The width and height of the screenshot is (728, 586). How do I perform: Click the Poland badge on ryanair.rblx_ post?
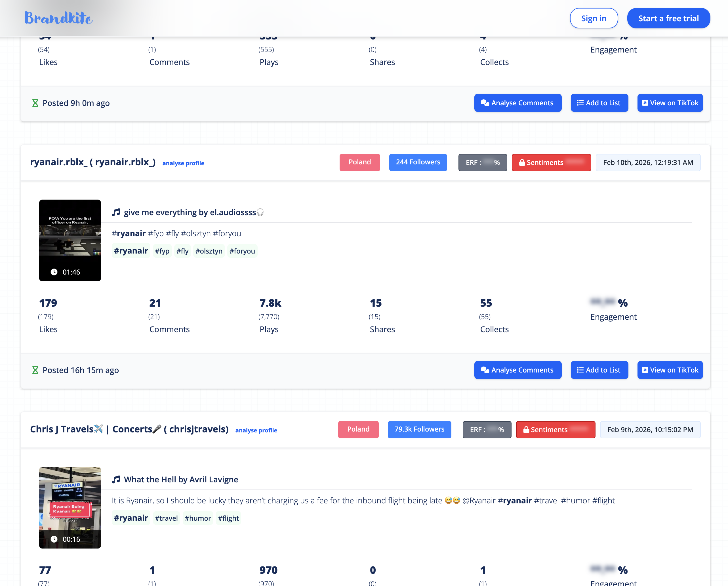(x=360, y=163)
